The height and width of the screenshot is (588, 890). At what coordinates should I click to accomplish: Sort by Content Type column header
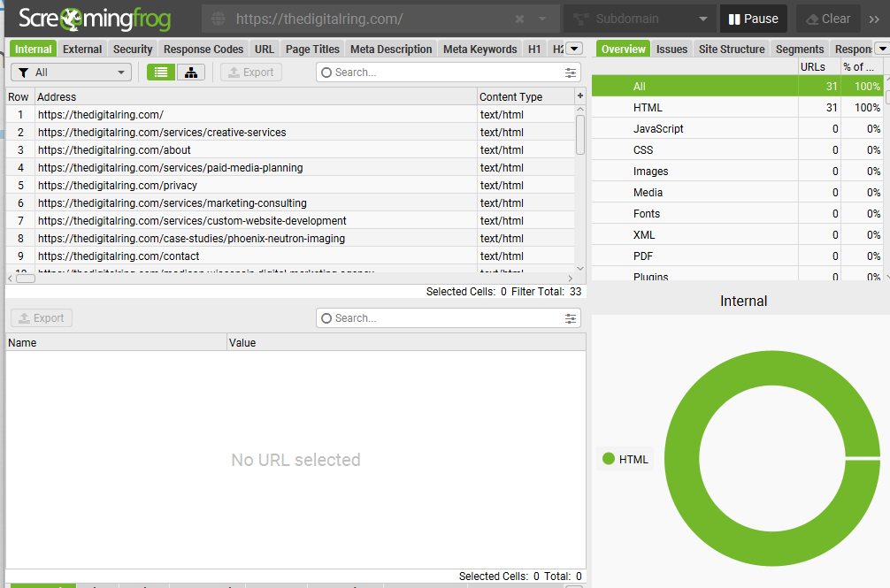coord(526,97)
